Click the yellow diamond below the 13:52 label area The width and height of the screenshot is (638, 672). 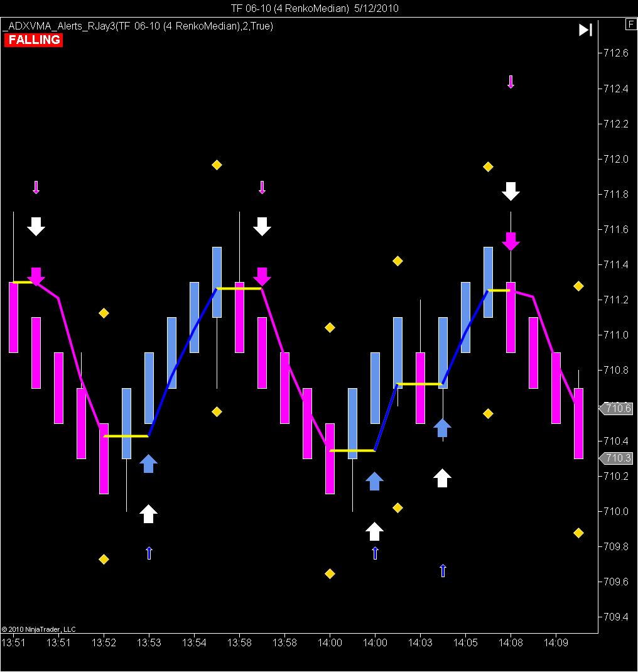pos(104,560)
